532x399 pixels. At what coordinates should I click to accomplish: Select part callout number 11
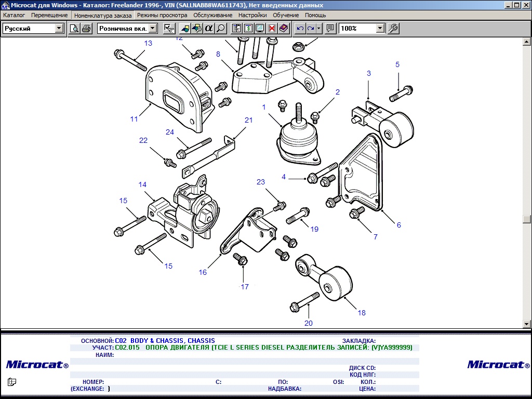[134, 119]
